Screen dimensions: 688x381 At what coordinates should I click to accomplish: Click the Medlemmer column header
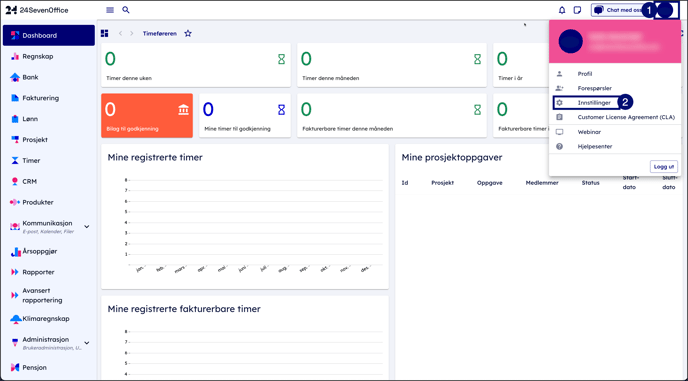542,183
